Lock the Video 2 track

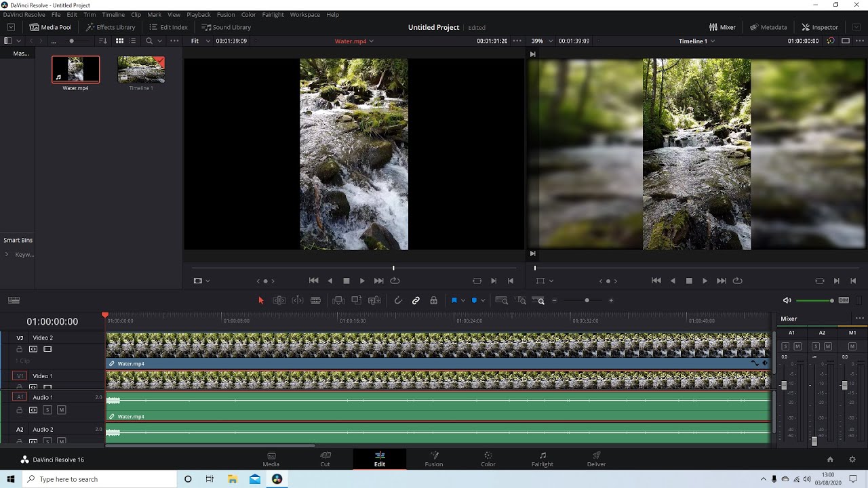pos(20,349)
